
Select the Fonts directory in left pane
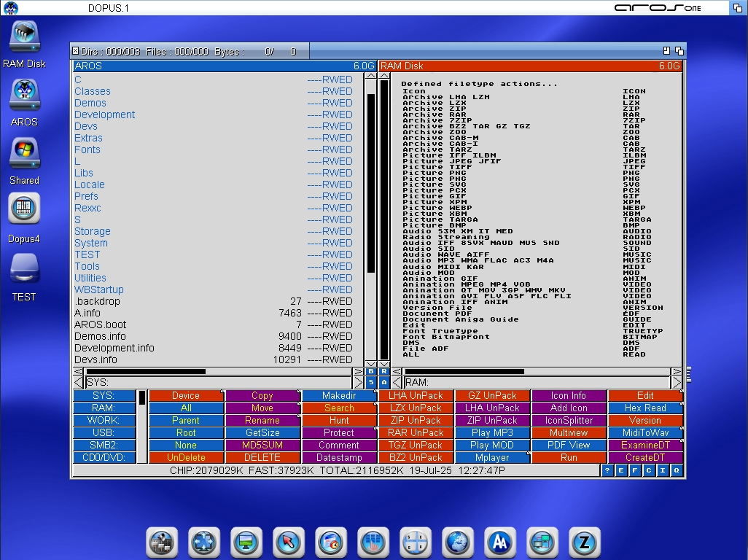[87, 149]
